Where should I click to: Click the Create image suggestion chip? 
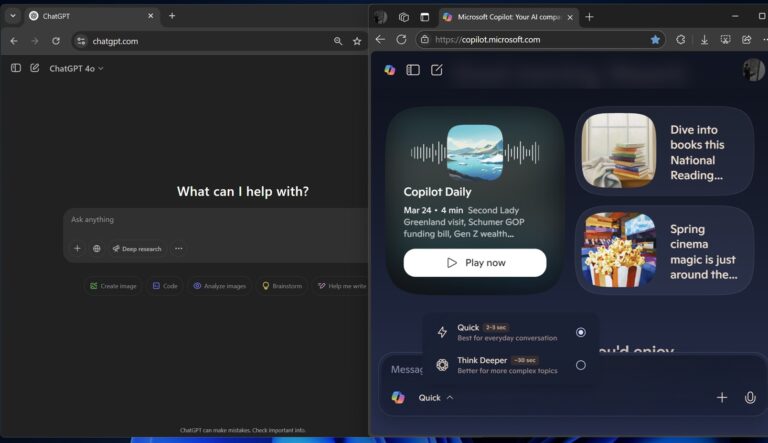tap(113, 286)
